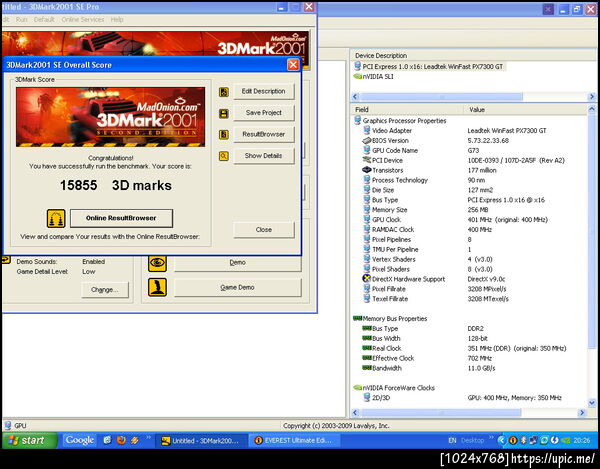Select the RAMDAC Clock row
The image size is (600, 469).
pyautogui.click(x=473, y=230)
